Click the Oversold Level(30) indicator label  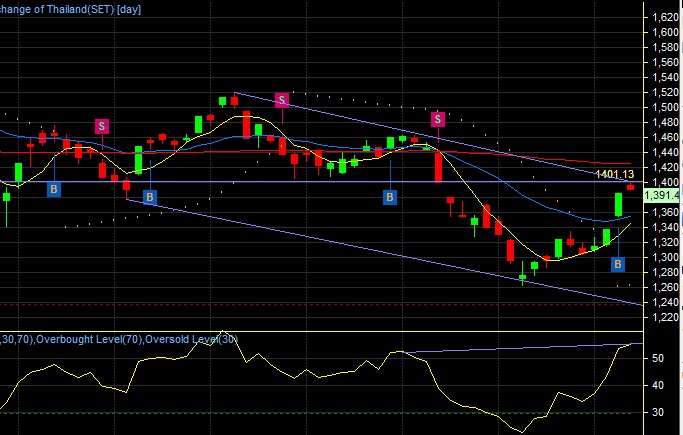coord(192,339)
